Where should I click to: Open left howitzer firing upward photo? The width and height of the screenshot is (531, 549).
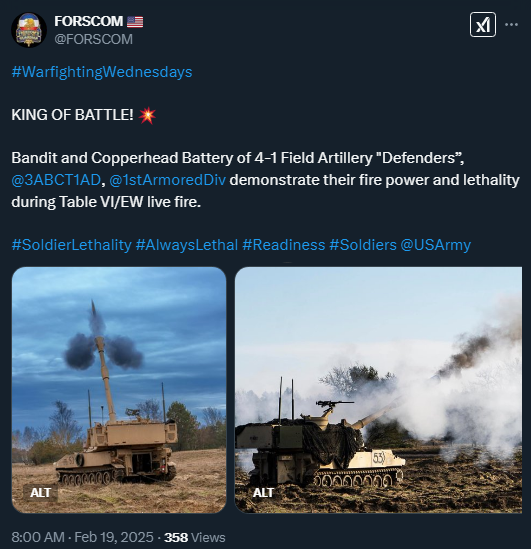(119, 390)
